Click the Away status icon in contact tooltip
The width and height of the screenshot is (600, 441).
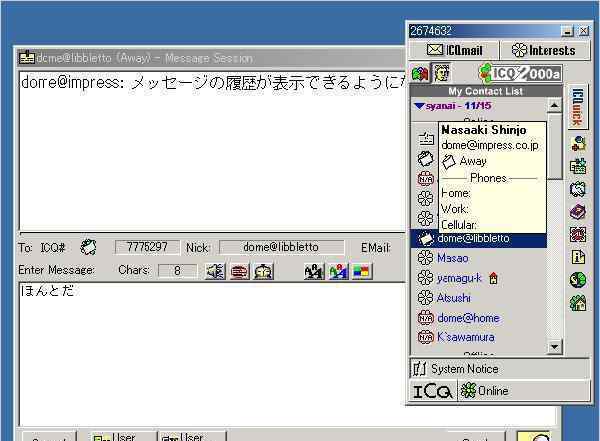click(x=449, y=161)
